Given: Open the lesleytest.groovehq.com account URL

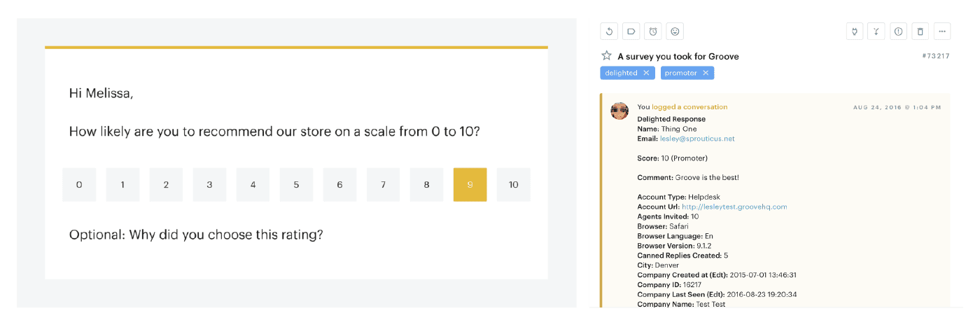Looking at the screenshot, I should (x=734, y=207).
